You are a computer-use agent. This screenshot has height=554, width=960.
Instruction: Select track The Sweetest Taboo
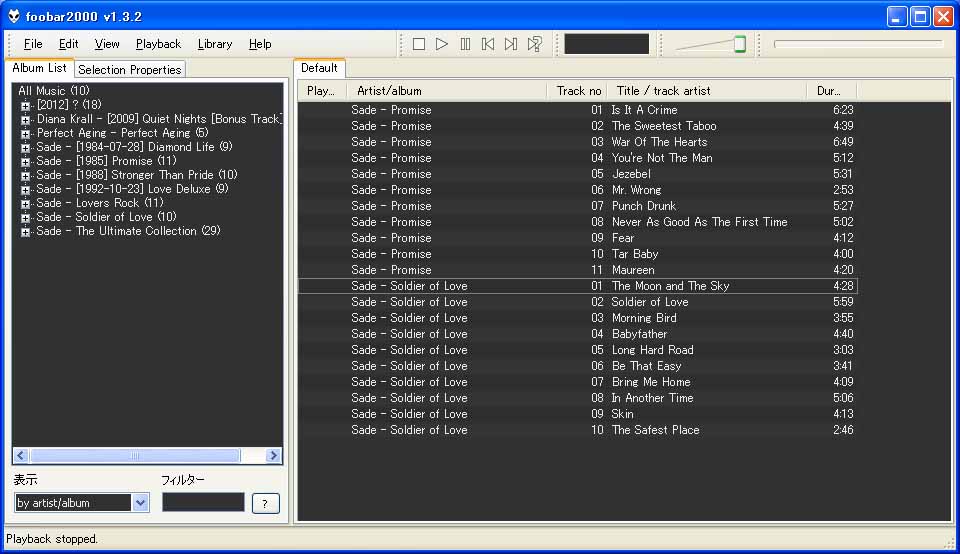[x=577, y=126]
